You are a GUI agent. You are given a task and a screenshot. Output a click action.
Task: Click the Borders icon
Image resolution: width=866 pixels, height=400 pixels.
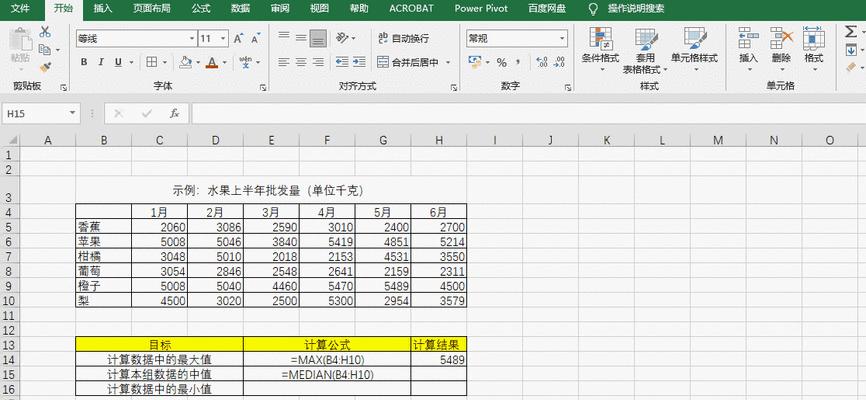coord(151,62)
